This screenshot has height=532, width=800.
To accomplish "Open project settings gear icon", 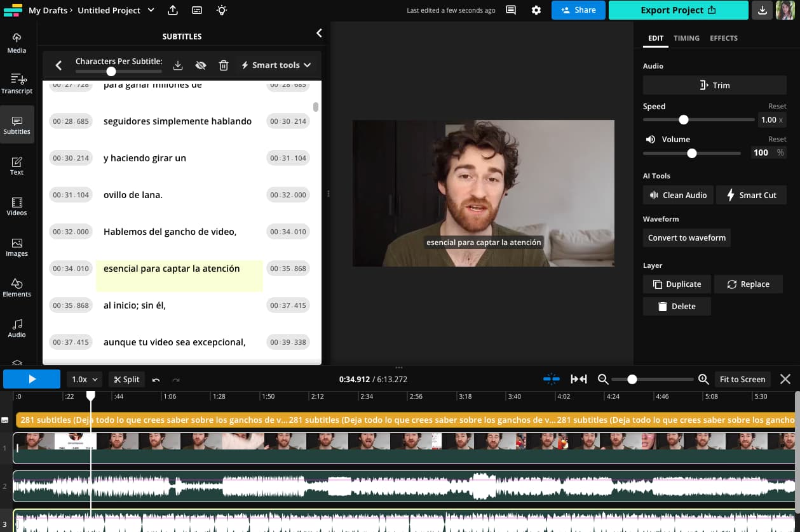I will pyautogui.click(x=536, y=10).
